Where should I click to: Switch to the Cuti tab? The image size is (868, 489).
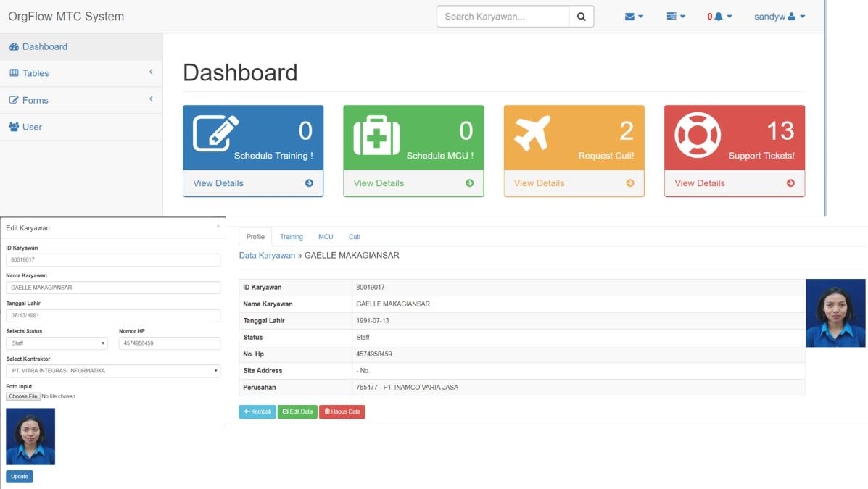point(355,237)
